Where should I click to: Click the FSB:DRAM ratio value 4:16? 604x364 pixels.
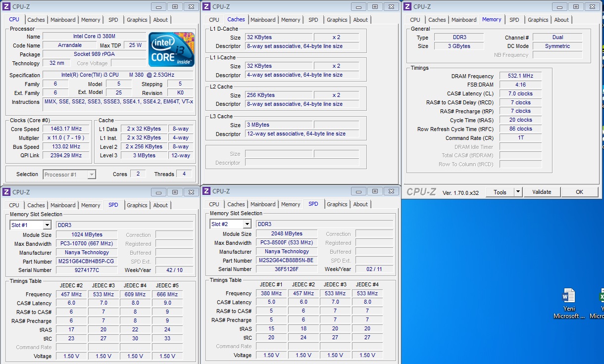[x=520, y=85]
